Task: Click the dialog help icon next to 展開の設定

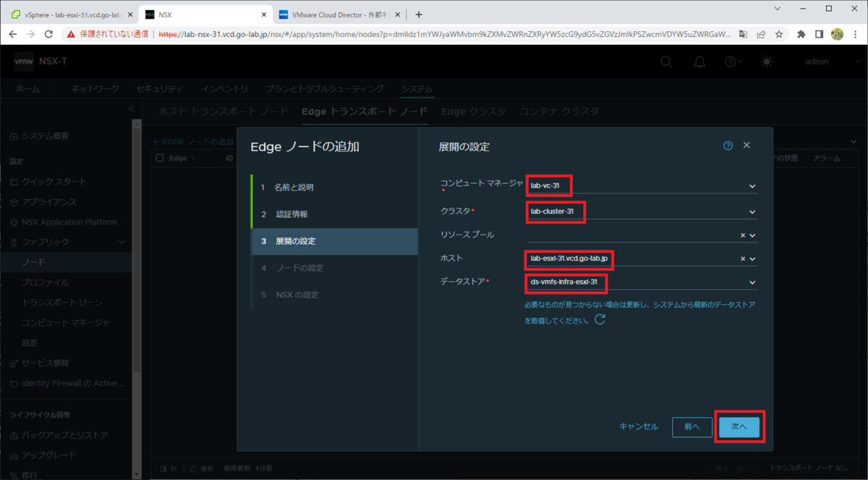Action: coord(728,146)
